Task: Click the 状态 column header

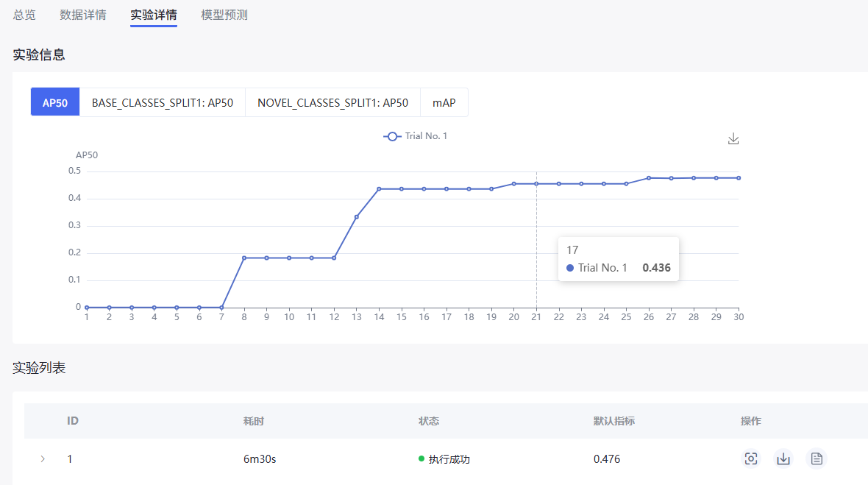Action: pyautogui.click(x=428, y=421)
